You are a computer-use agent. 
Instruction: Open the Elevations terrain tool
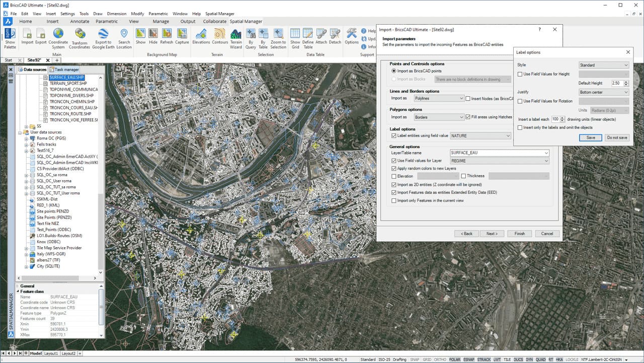201,36
